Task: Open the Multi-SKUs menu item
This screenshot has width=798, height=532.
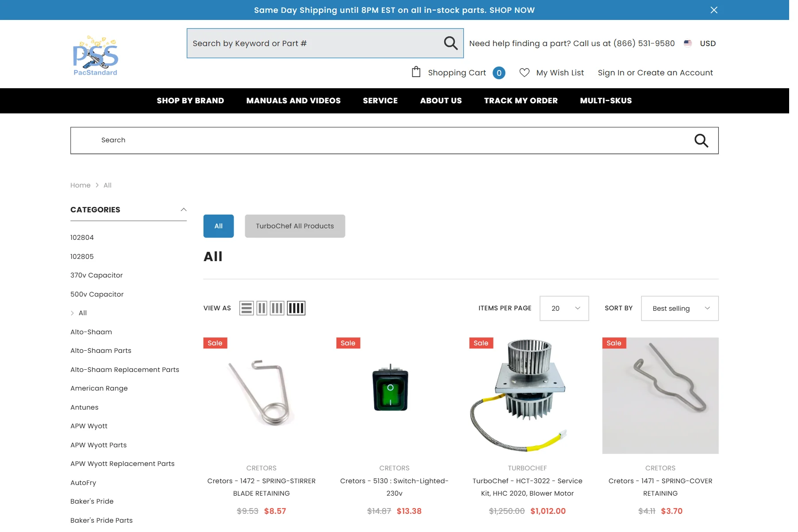Action: 606,101
